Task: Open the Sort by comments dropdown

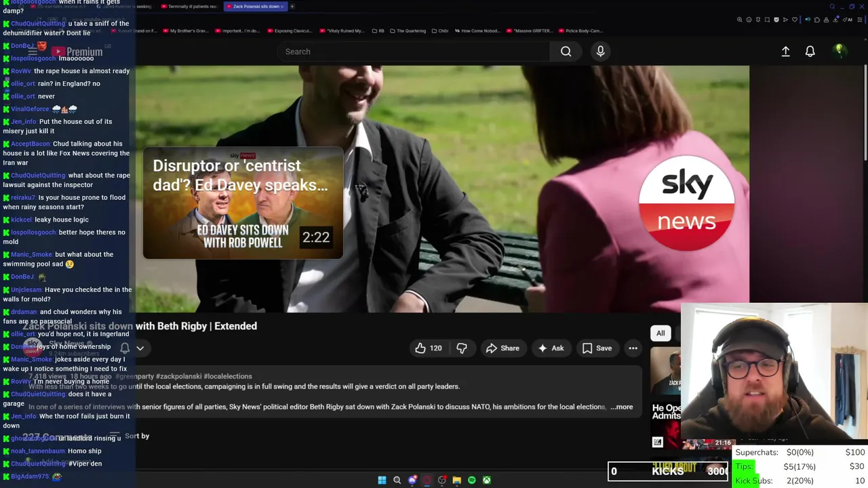Action: (x=130, y=436)
